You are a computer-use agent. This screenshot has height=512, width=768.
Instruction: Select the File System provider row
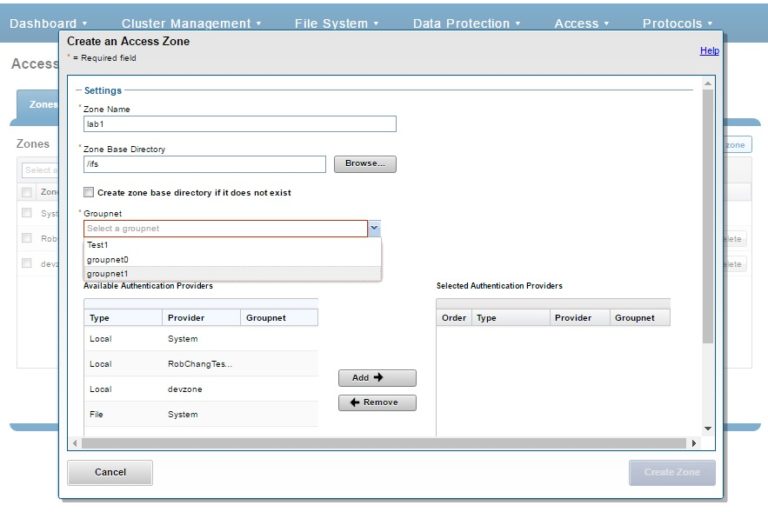200,414
